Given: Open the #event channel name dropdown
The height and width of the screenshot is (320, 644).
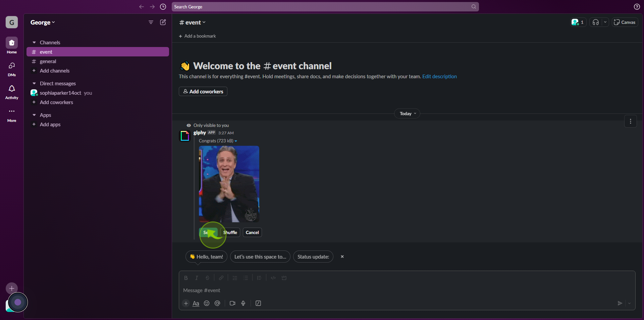Looking at the screenshot, I should 192,22.
